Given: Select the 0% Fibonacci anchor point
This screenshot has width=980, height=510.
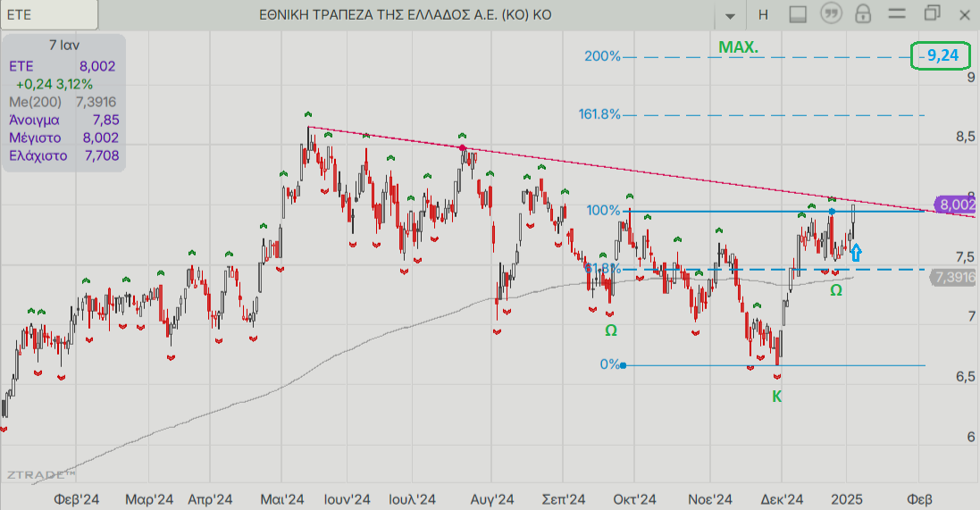Looking at the screenshot, I should pos(624,365).
